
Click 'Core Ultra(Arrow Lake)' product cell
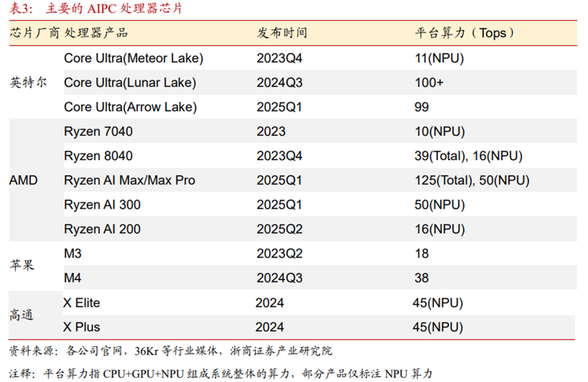pyautogui.click(x=131, y=107)
